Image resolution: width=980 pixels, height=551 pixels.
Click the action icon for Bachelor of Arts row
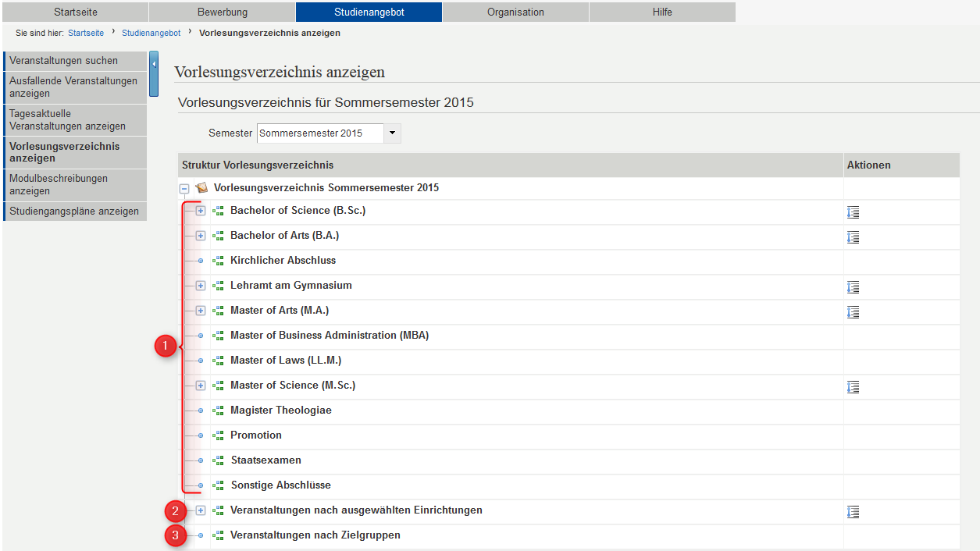[853, 237]
